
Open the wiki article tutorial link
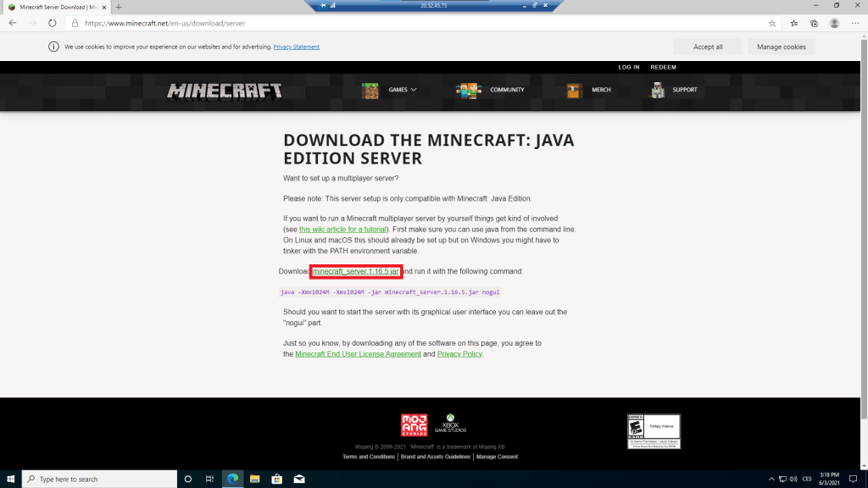click(343, 230)
